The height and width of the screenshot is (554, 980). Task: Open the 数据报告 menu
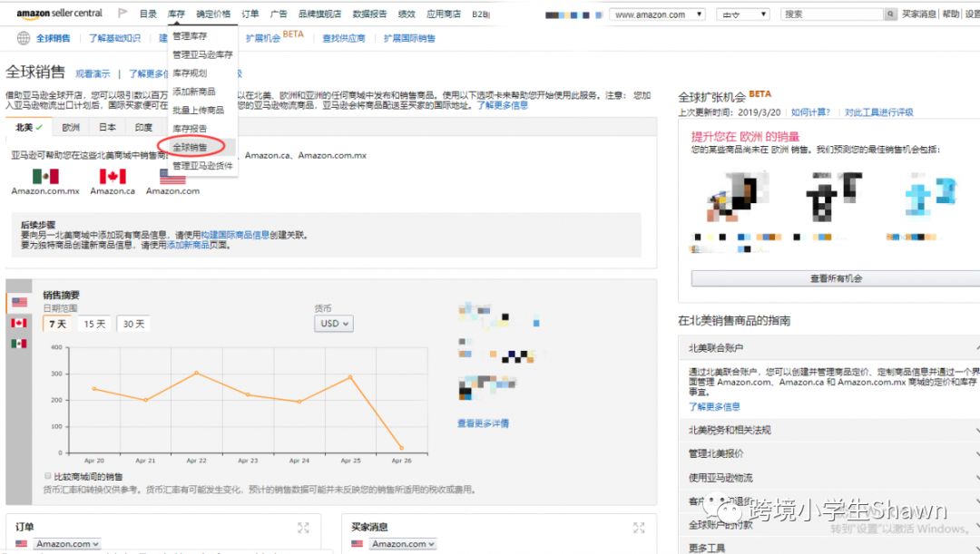369,14
